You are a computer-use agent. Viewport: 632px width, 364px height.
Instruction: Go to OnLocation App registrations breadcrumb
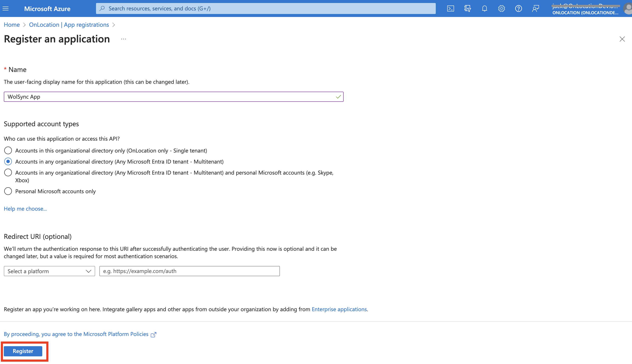pos(69,25)
